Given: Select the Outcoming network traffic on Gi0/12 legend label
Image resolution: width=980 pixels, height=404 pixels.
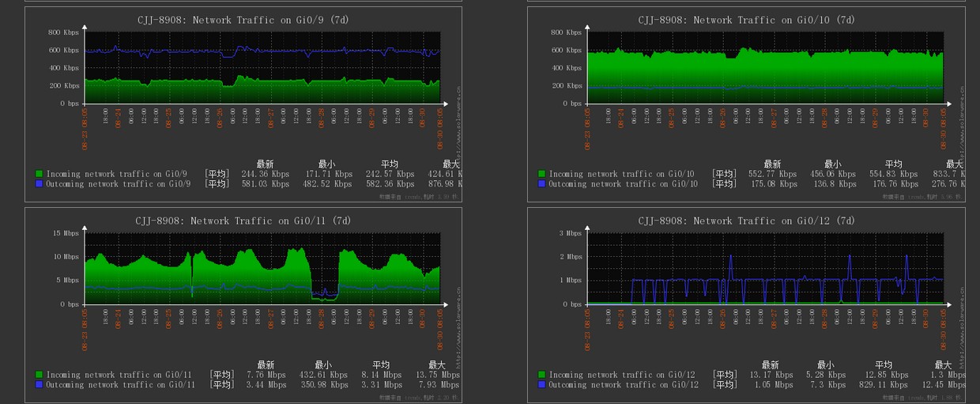Looking at the screenshot, I should point(624,385).
